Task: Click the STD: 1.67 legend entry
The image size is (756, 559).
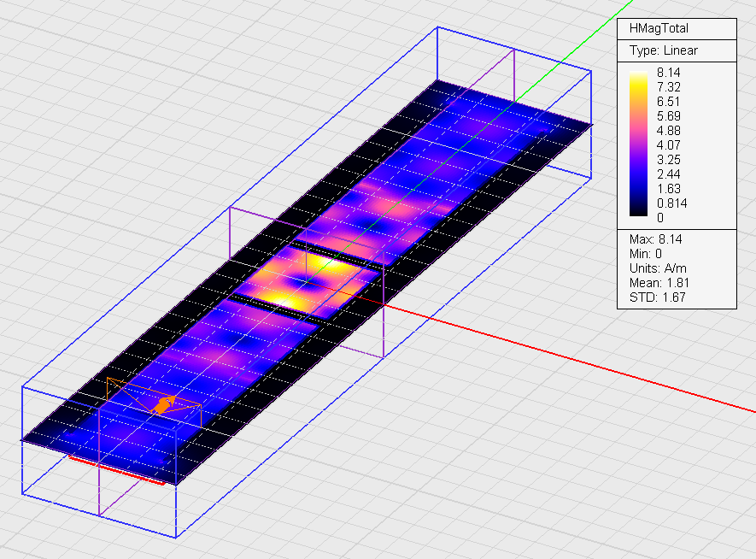Action: [657, 297]
